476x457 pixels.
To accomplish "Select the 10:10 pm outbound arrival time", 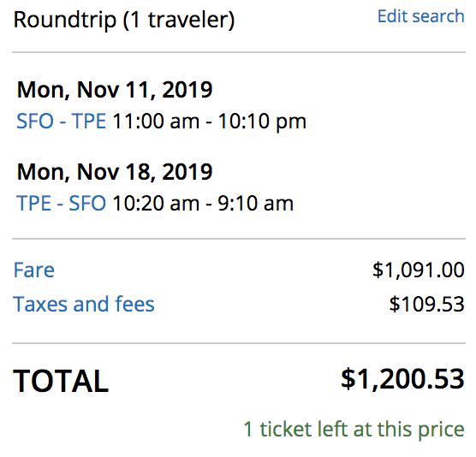I will tap(262, 122).
